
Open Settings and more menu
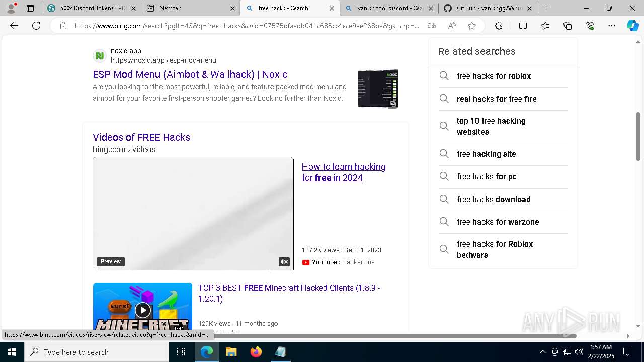612,26
